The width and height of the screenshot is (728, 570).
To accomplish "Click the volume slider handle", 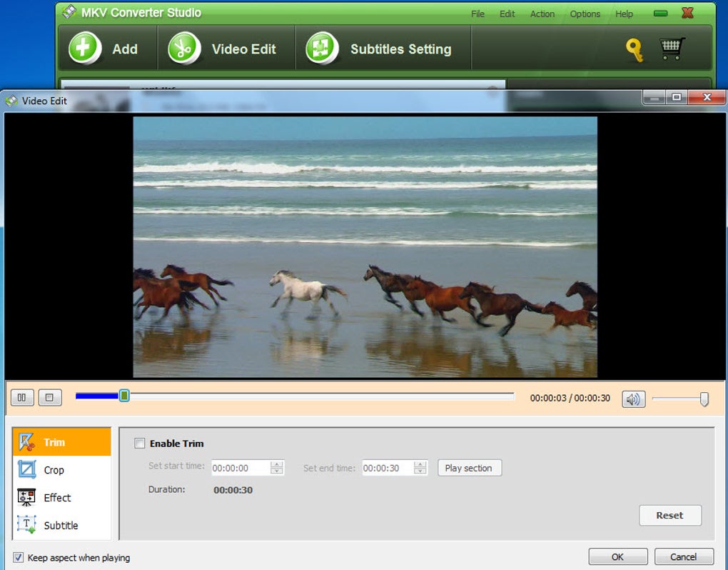I will (x=704, y=399).
